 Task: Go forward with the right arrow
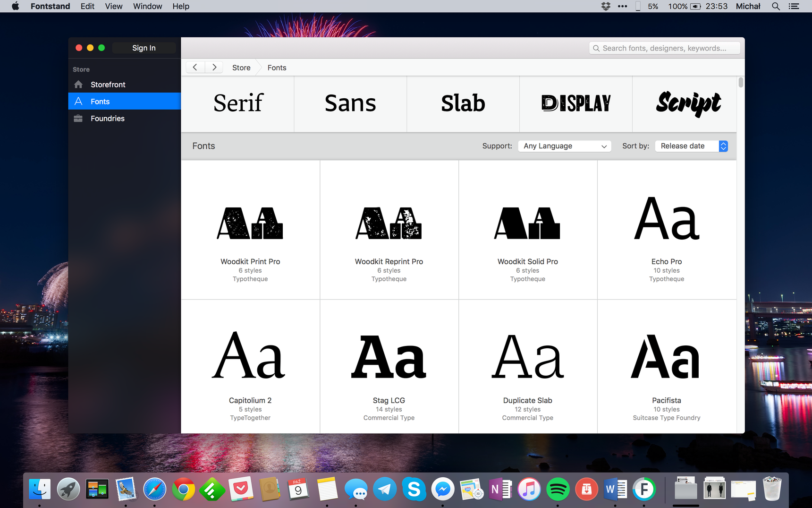(214, 67)
